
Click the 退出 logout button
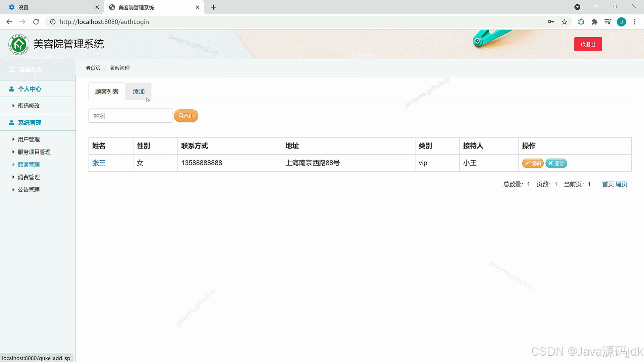[588, 44]
